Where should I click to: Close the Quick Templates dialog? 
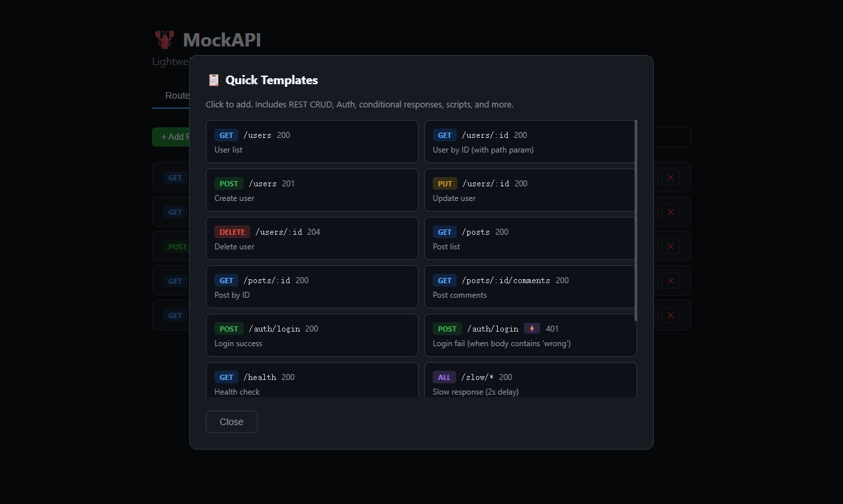tap(231, 422)
